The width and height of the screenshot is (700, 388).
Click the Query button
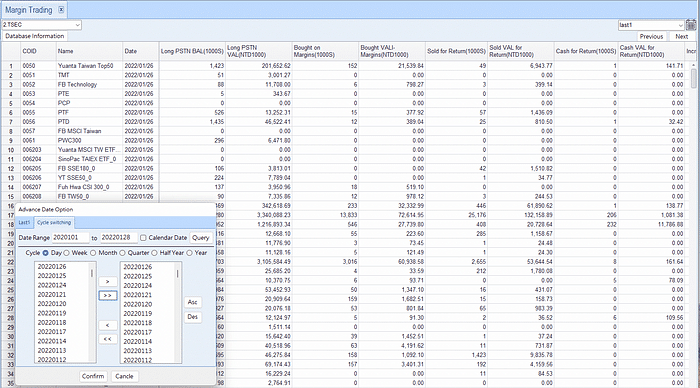(x=200, y=238)
